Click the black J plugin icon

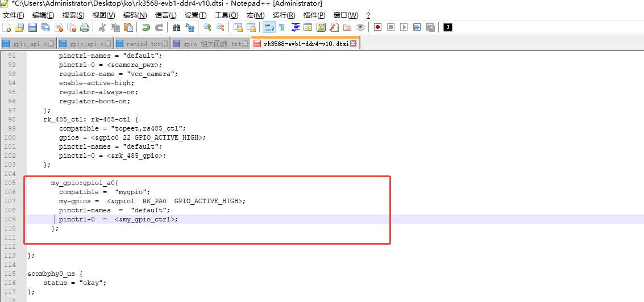(448, 27)
